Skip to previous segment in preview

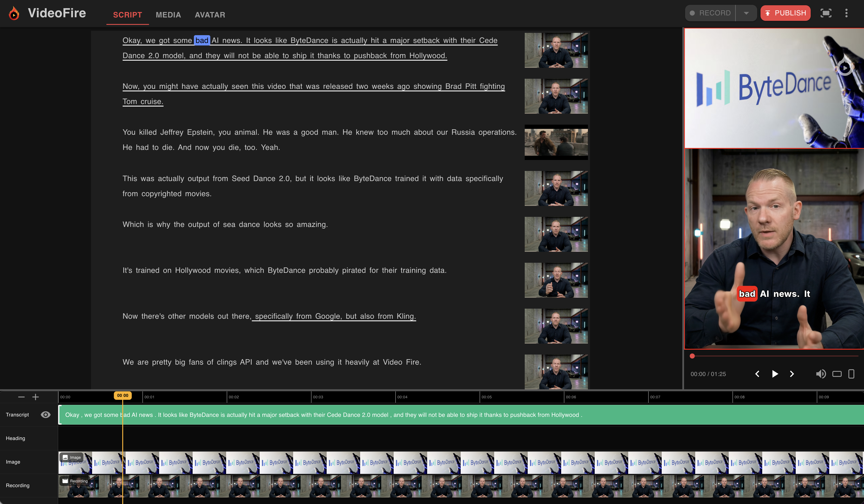point(757,374)
